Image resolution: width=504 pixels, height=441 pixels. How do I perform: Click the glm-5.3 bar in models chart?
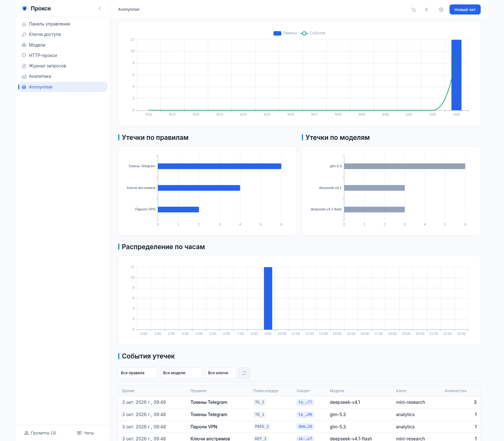(x=404, y=166)
